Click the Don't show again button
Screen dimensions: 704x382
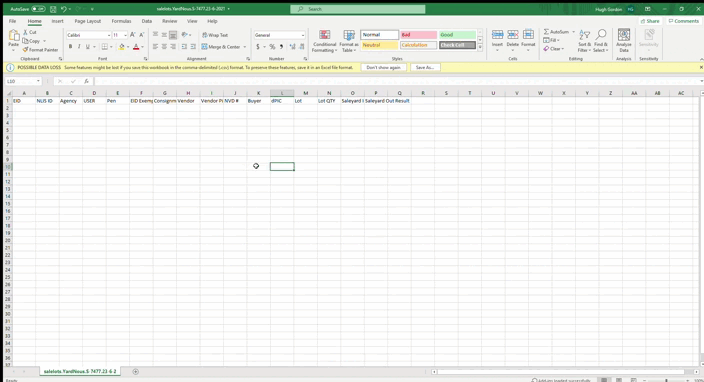[x=383, y=67]
